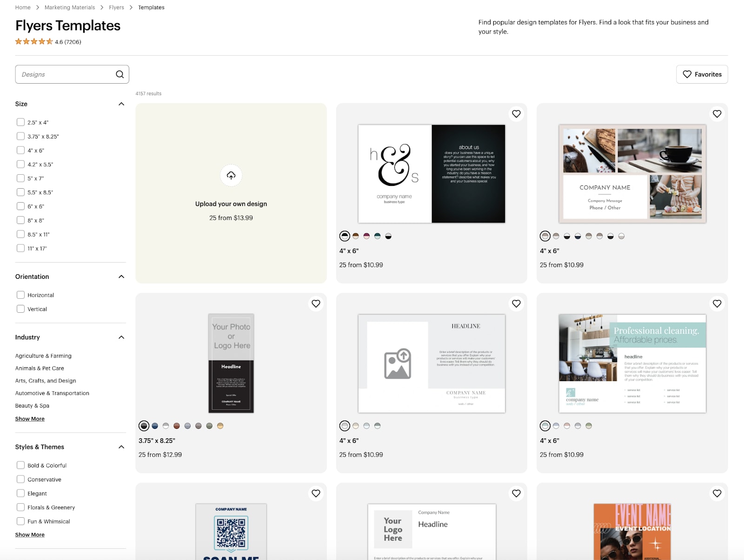Check the Elegant style filter
Image resolution: width=744 pixels, height=560 pixels.
pos(20,493)
